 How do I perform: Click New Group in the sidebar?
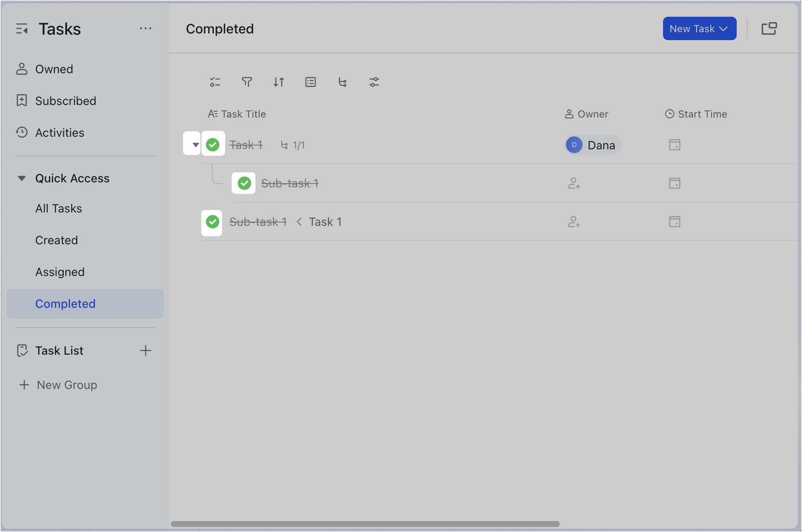tap(66, 385)
